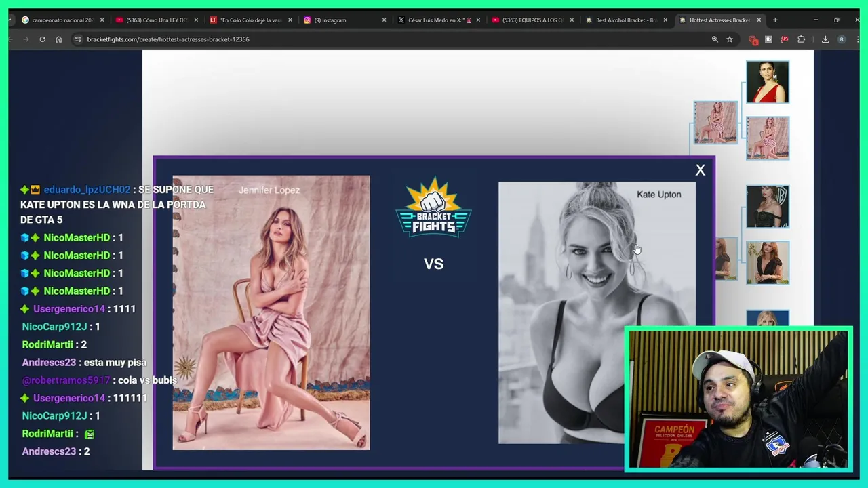This screenshot has width=868, height=488.
Task: Open the page zoom magnifier icon
Action: pos(715,39)
